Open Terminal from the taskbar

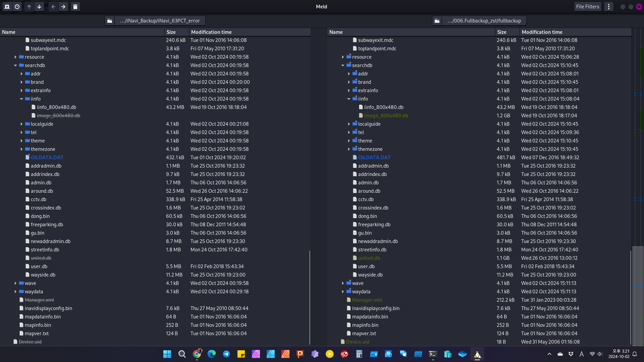433,354
